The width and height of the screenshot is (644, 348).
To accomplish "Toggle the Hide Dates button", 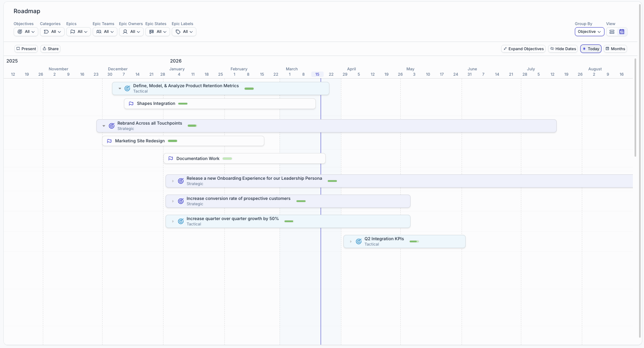I will point(563,49).
